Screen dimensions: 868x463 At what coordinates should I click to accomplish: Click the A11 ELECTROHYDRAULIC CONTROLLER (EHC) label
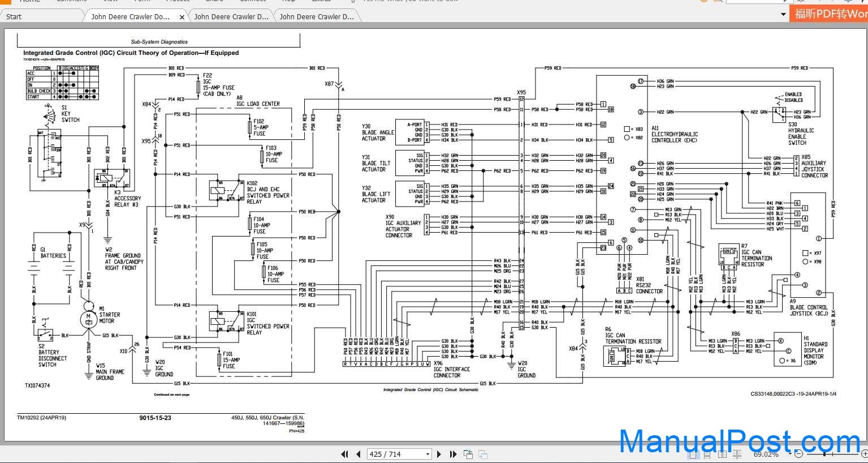[675, 134]
